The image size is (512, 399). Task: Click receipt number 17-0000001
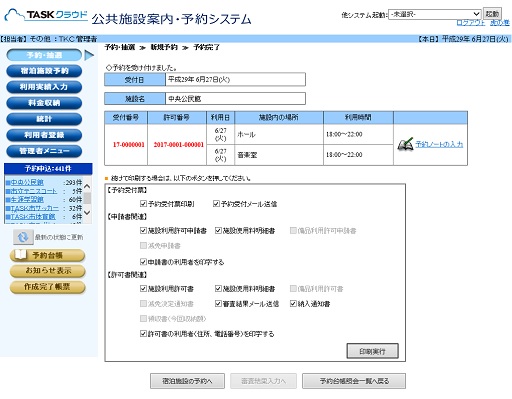pyautogui.click(x=128, y=145)
